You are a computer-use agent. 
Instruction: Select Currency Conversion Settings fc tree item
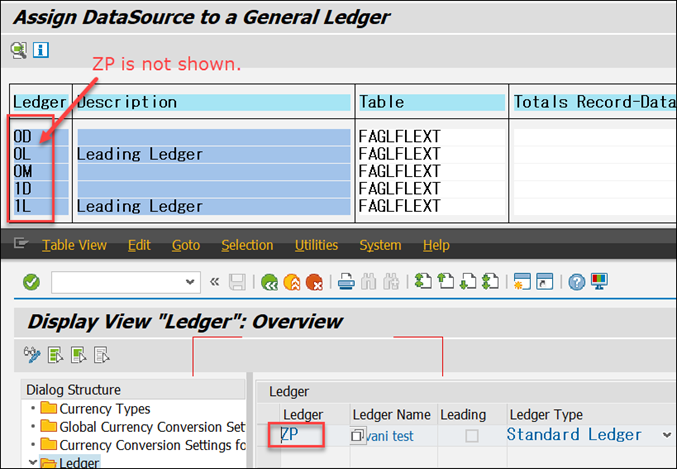click(x=152, y=445)
